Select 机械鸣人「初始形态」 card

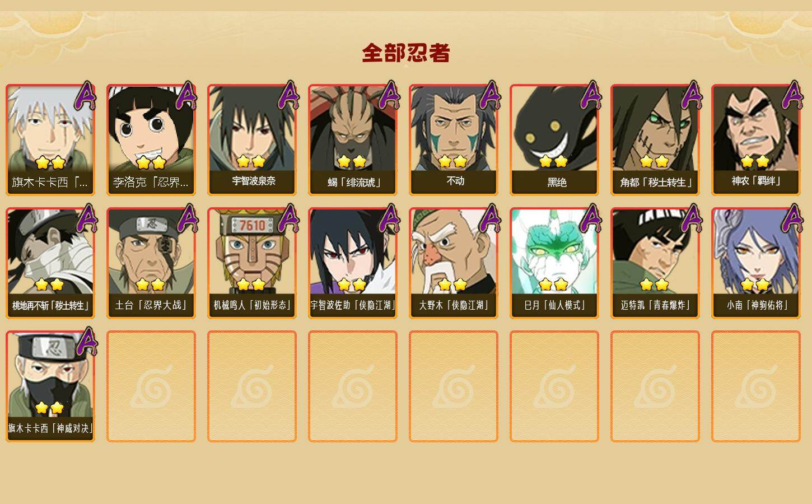252,263
